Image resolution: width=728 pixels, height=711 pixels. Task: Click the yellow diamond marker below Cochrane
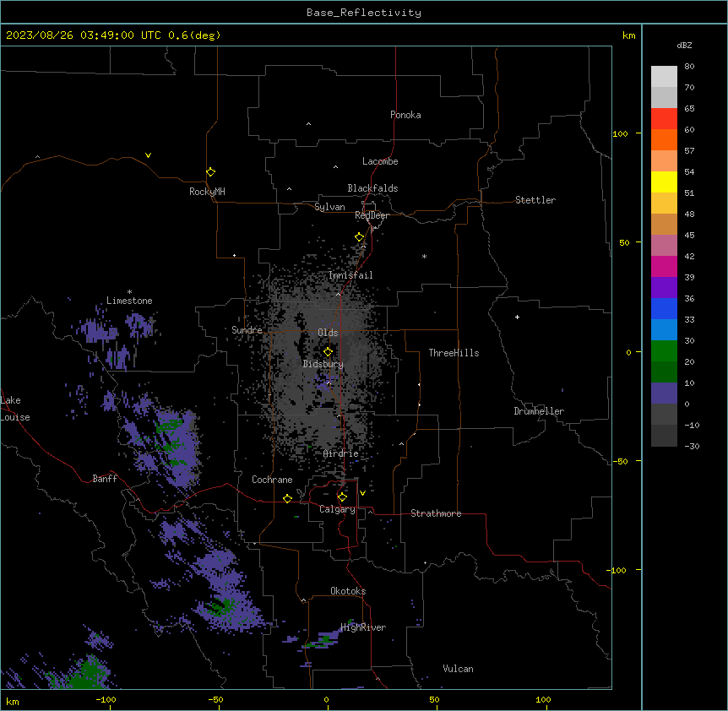coord(287,498)
